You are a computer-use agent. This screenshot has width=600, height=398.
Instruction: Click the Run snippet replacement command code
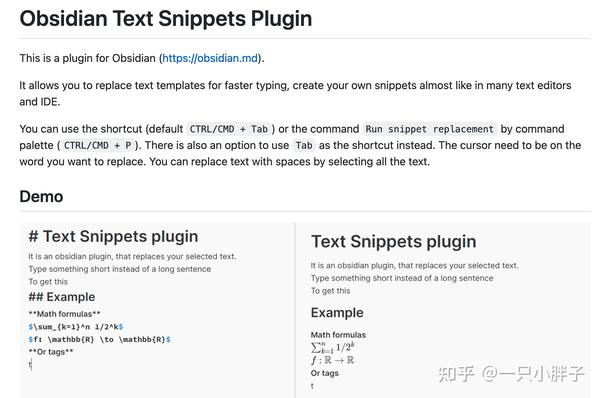point(429,129)
